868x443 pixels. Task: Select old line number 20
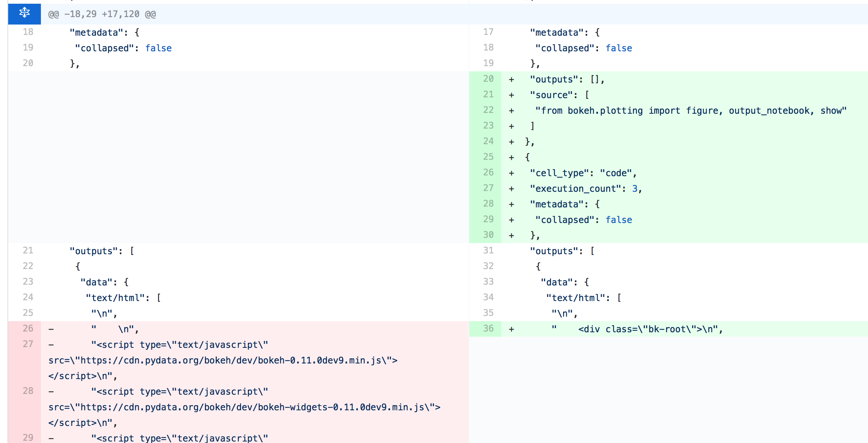pyautogui.click(x=28, y=63)
